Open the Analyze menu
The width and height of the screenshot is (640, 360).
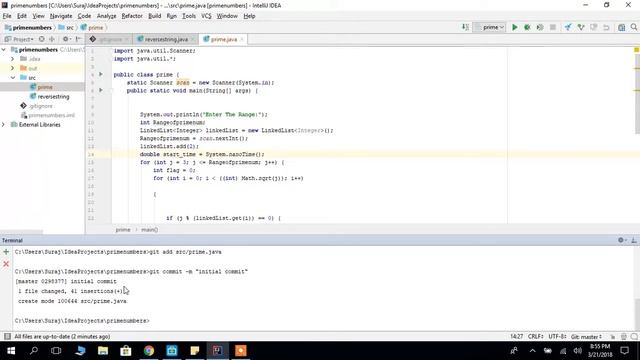click(107, 16)
